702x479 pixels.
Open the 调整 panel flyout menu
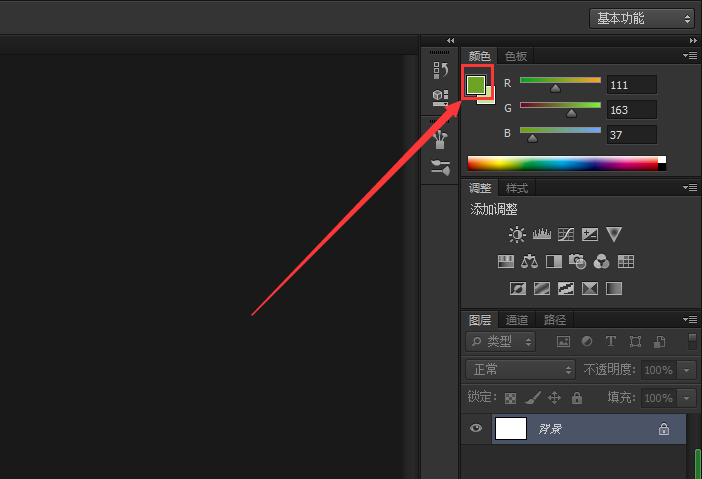(x=690, y=187)
